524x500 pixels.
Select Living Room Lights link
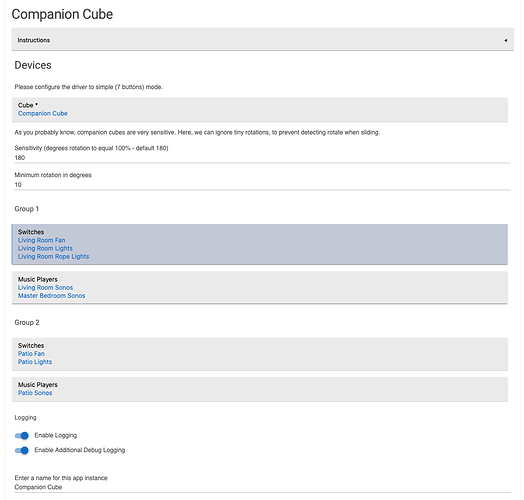(x=45, y=248)
